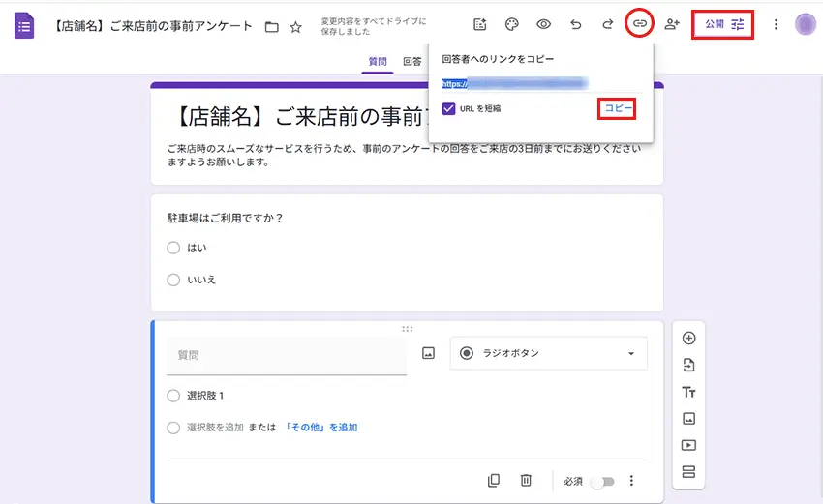
Task: Toggle the URLを短縮 checkbox
Action: (448, 108)
